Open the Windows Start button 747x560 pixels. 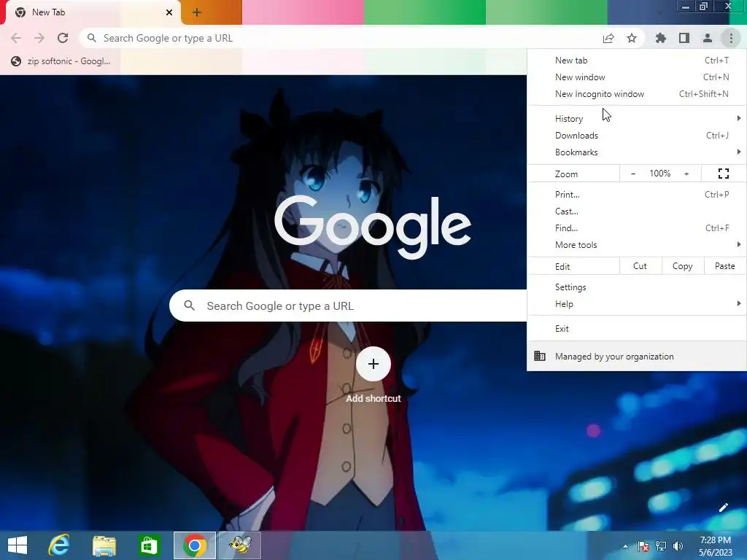coord(18,545)
